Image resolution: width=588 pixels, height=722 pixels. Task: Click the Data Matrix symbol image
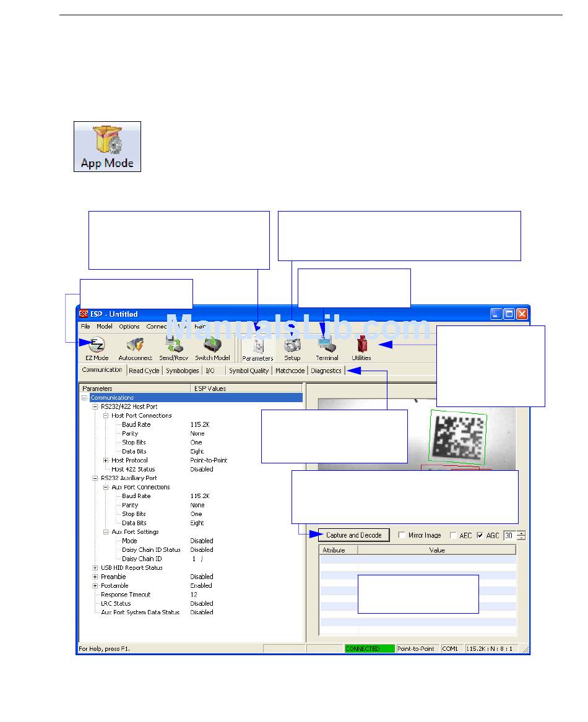coord(457,437)
